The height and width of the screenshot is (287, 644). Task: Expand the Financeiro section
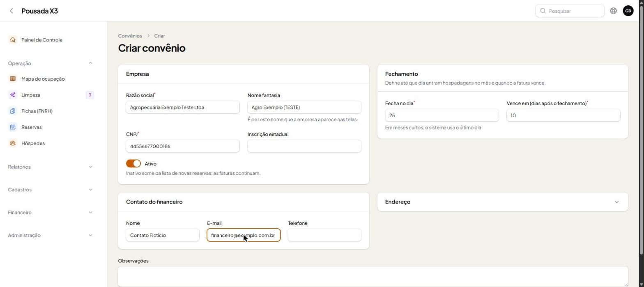[x=90, y=213]
